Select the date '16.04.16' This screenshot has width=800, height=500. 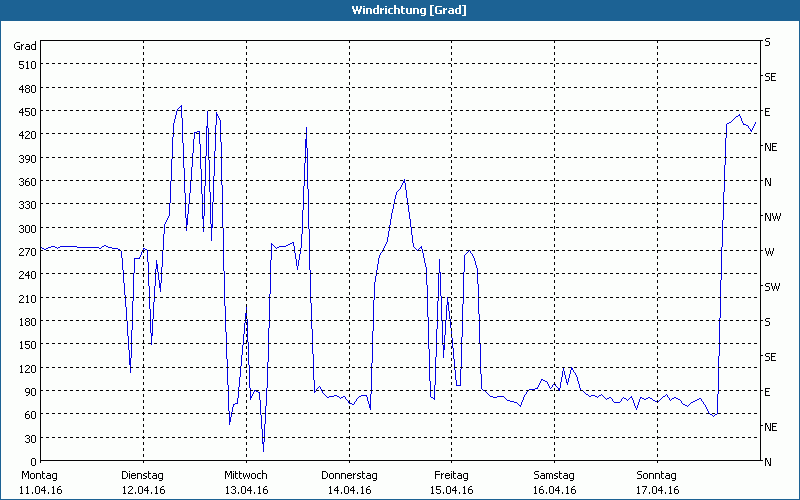555,490
